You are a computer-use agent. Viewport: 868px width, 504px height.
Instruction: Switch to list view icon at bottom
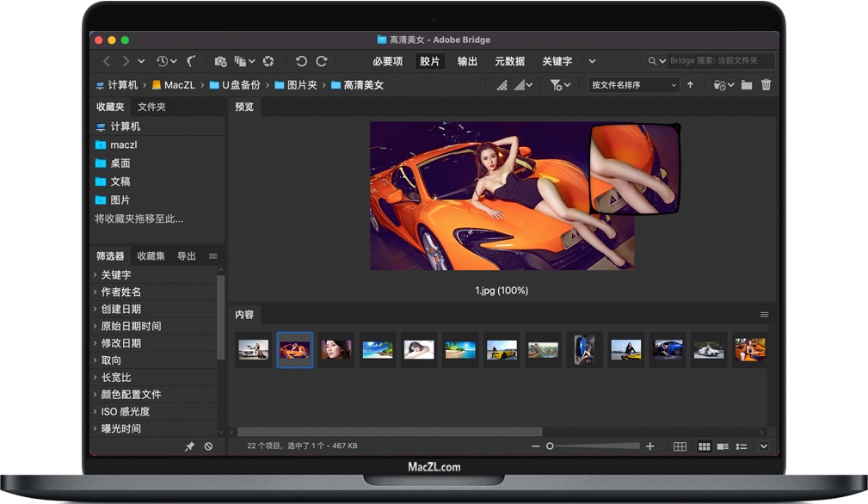[742, 446]
